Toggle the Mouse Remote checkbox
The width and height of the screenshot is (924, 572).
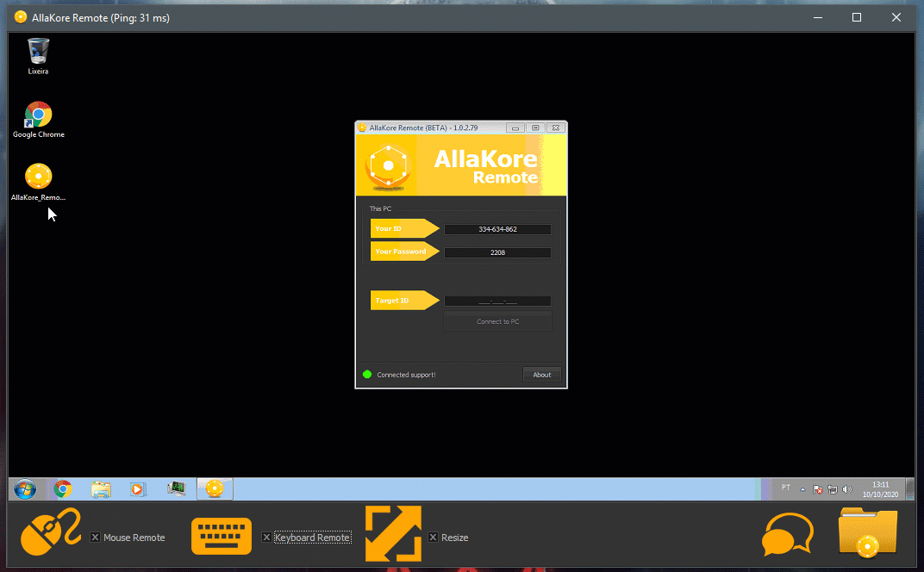click(95, 538)
